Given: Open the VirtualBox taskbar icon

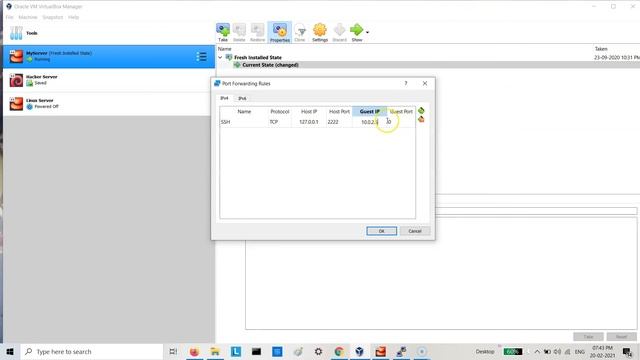Looking at the screenshot, I should click(x=360, y=351).
